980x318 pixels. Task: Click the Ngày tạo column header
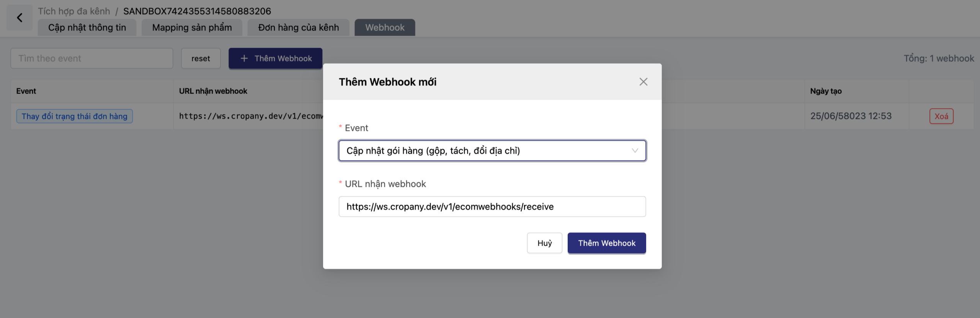825,91
